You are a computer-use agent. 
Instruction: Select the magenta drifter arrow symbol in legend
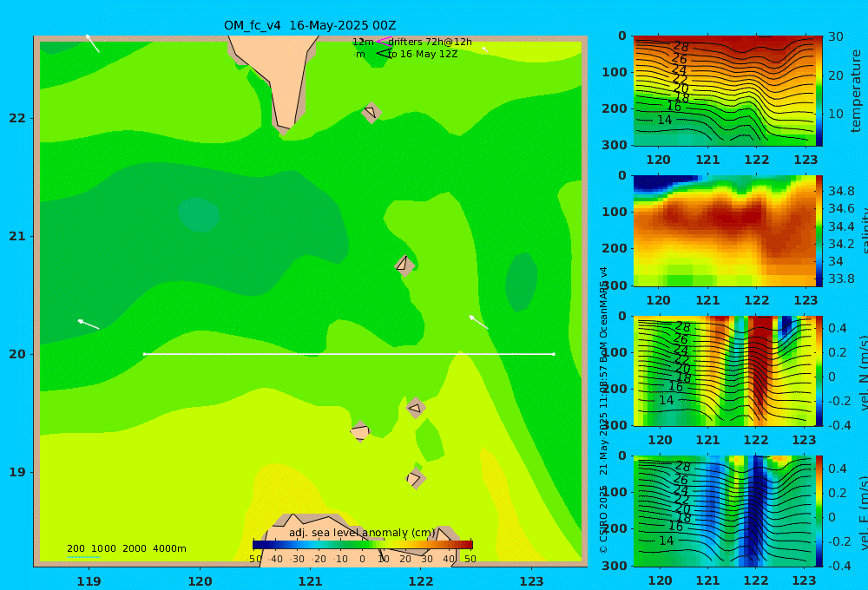pyautogui.click(x=383, y=41)
